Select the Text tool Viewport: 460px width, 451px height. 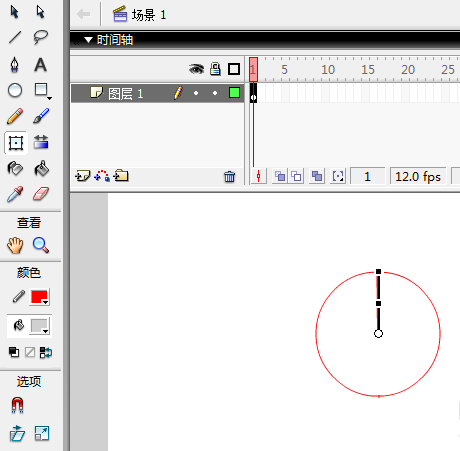point(40,64)
